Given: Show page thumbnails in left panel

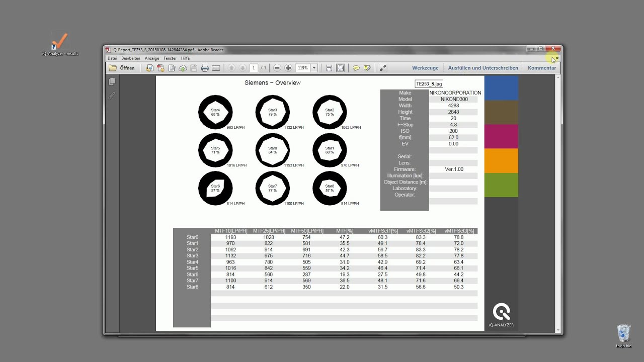Looking at the screenshot, I should click(112, 81).
